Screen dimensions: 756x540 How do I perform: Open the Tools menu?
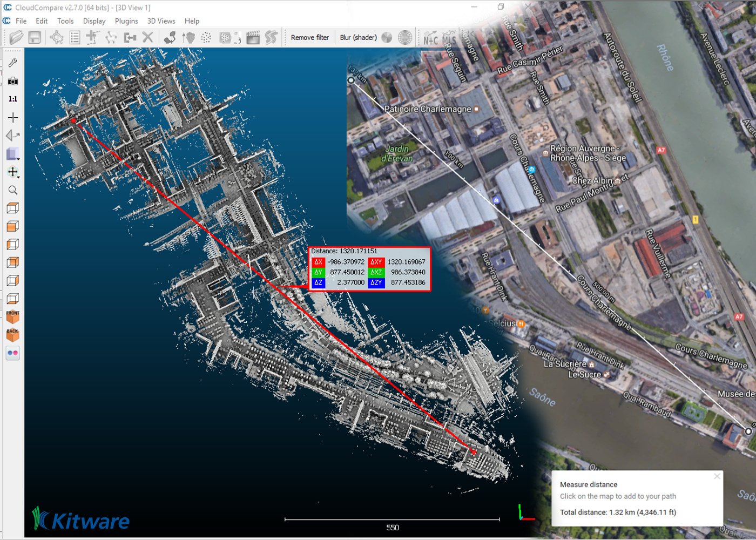coord(65,21)
